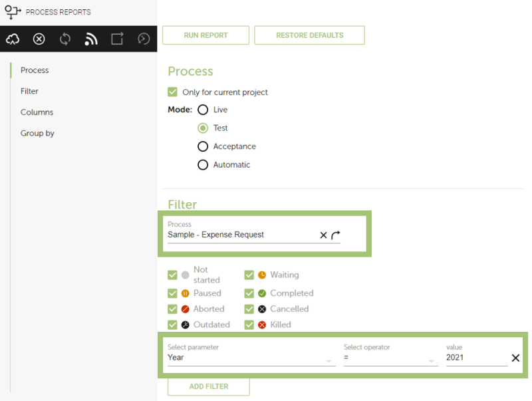Click the RESTORE DEFAULTS button
Viewport: 532px width, 401px height.
point(309,35)
